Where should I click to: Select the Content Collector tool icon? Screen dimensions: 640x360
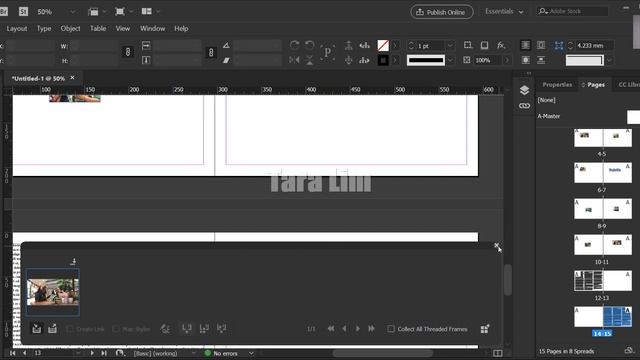point(37,329)
